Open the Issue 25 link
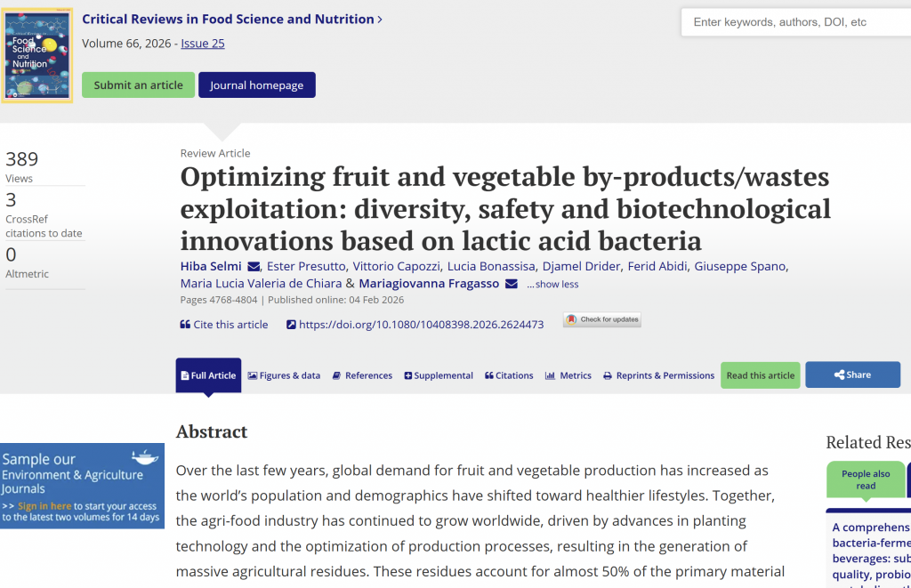Image resolution: width=911 pixels, height=588 pixels. (x=202, y=44)
